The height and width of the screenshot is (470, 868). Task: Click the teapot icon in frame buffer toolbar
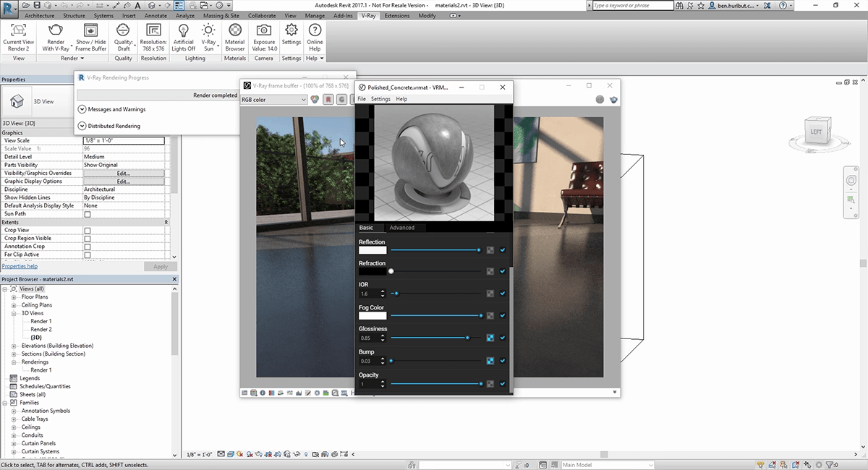click(x=614, y=100)
